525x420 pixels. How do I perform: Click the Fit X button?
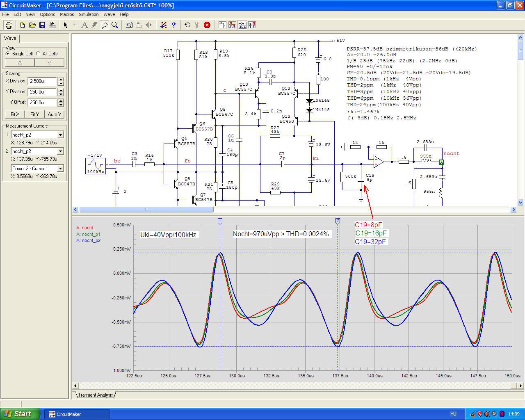tap(15, 114)
